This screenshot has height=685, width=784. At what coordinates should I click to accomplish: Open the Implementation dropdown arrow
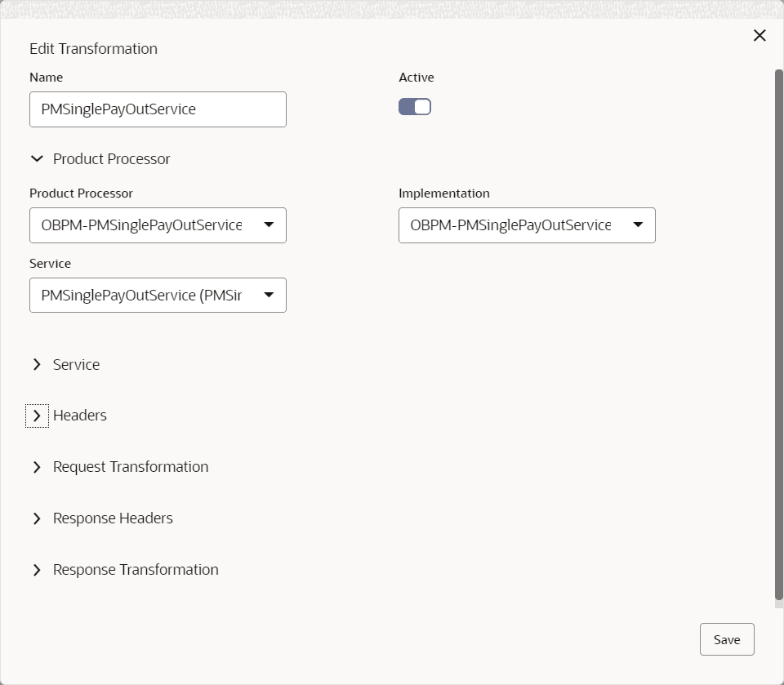(638, 225)
